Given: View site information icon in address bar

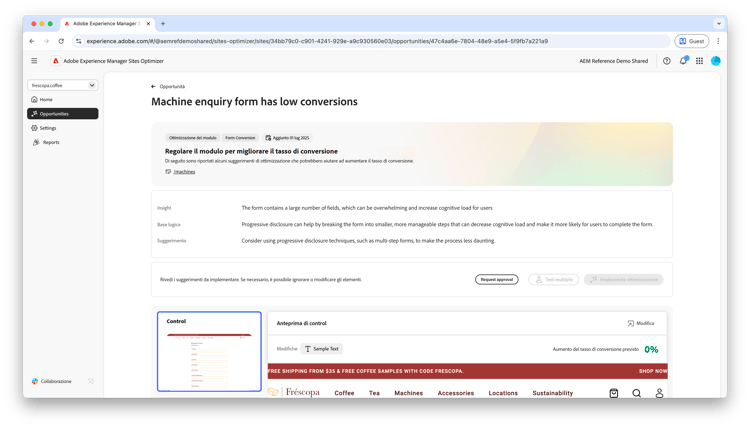Looking at the screenshot, I should coord(79,41).
